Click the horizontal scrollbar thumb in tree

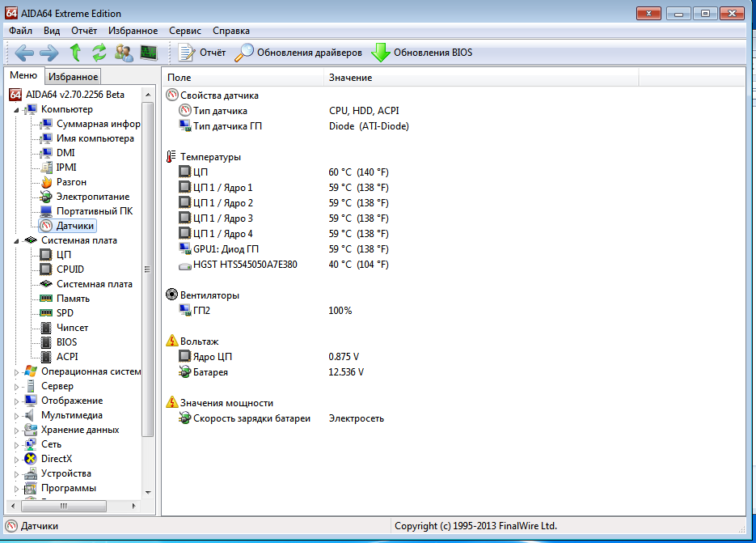pyautogui.click(x=64, y=506)
